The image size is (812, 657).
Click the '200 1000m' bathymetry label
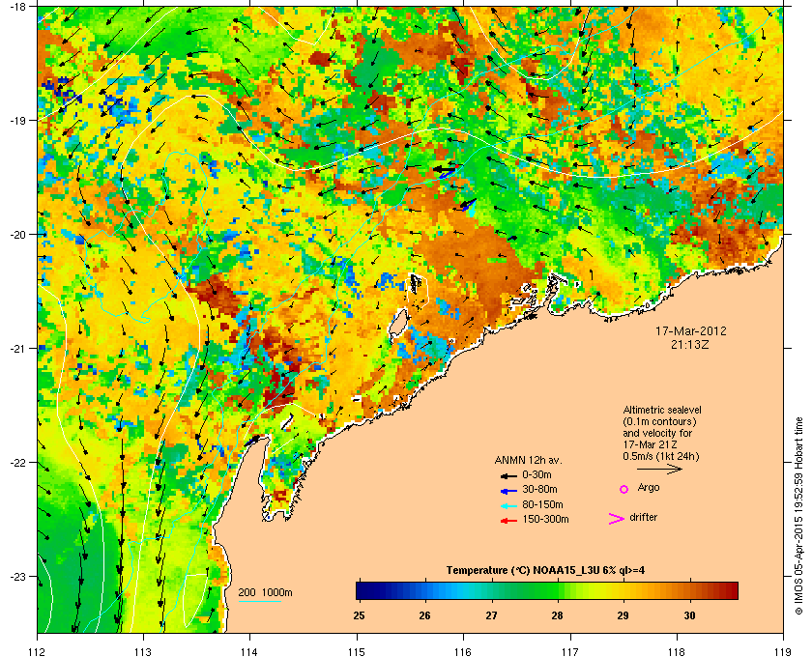(x=265, y=593)
